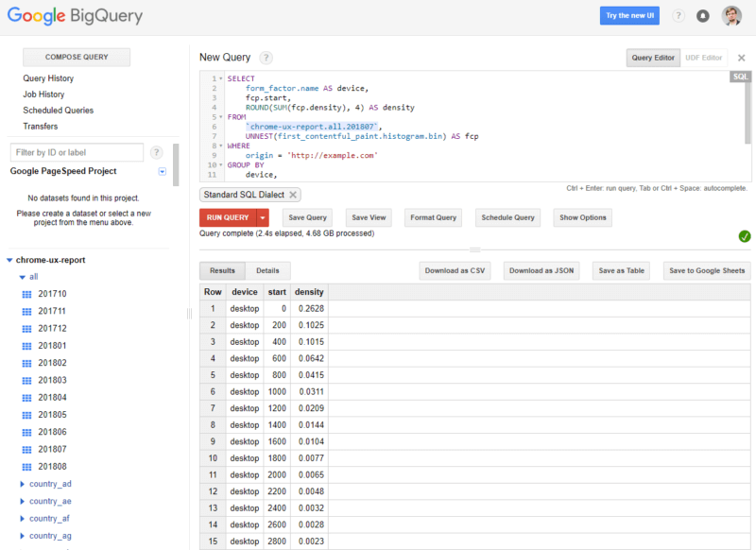Collapse the 'all' dataset

[22, 277]
